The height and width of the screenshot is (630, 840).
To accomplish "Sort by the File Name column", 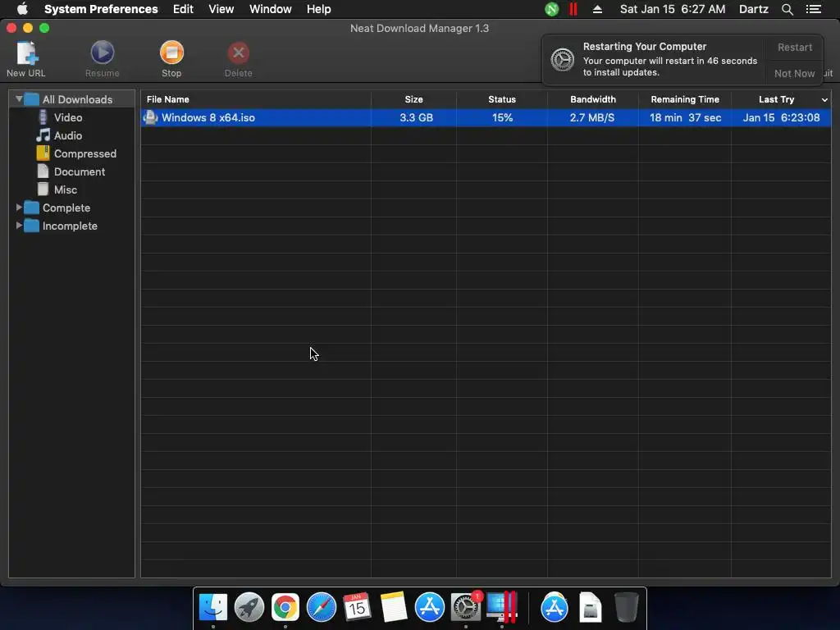I will 256,99.
